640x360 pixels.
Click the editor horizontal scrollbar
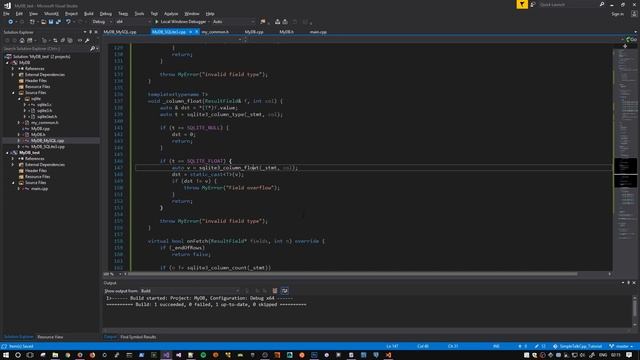pyautogui.click(x=353, y=274)
